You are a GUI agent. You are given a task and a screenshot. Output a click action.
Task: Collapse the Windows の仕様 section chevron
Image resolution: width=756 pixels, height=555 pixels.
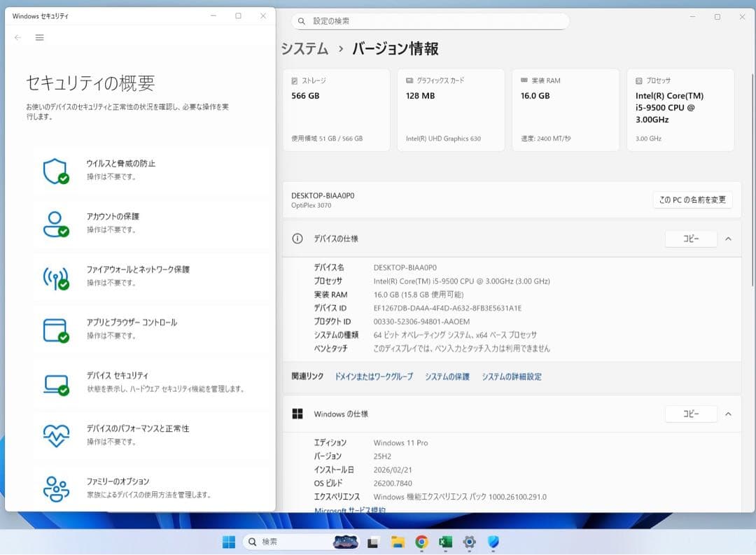click(729, 414)
